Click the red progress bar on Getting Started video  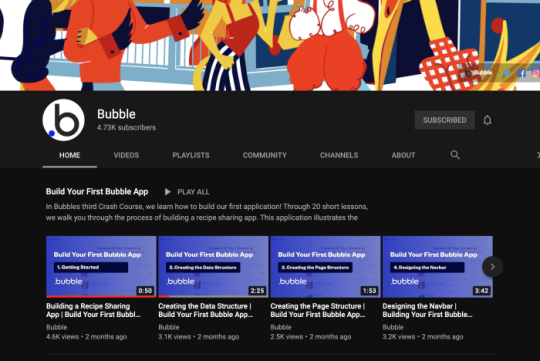point(101,296)
